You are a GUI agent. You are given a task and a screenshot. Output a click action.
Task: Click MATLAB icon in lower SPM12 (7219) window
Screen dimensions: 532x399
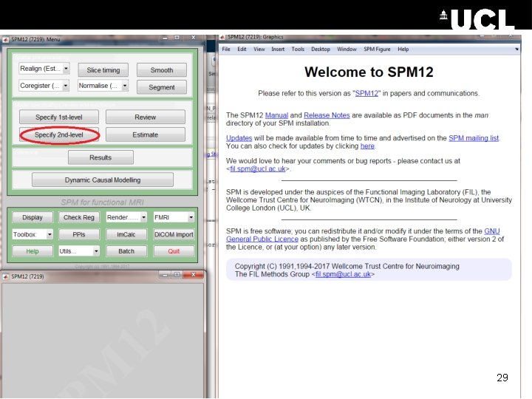(5, 276)
